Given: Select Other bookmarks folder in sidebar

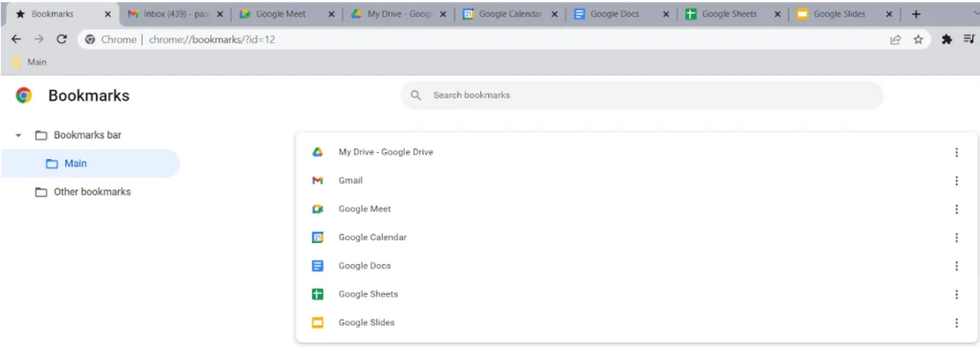Looking at the screenshot, I should click(x=91, y=192).
